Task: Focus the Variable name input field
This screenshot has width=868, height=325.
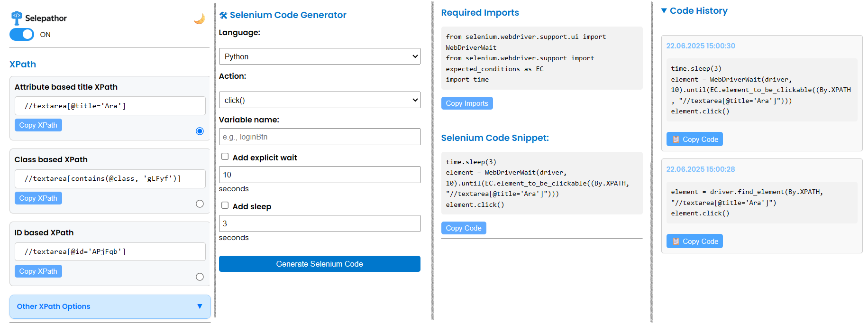Action: click(x=320, y=137)
